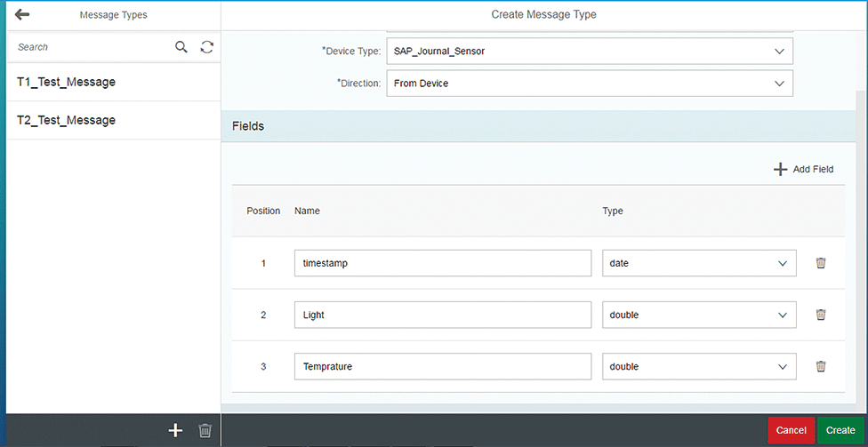Image resolution: width=868 pixels, height=447 pixels.
Task: Click the search magnifier icon
Action: tap(181, 47)
